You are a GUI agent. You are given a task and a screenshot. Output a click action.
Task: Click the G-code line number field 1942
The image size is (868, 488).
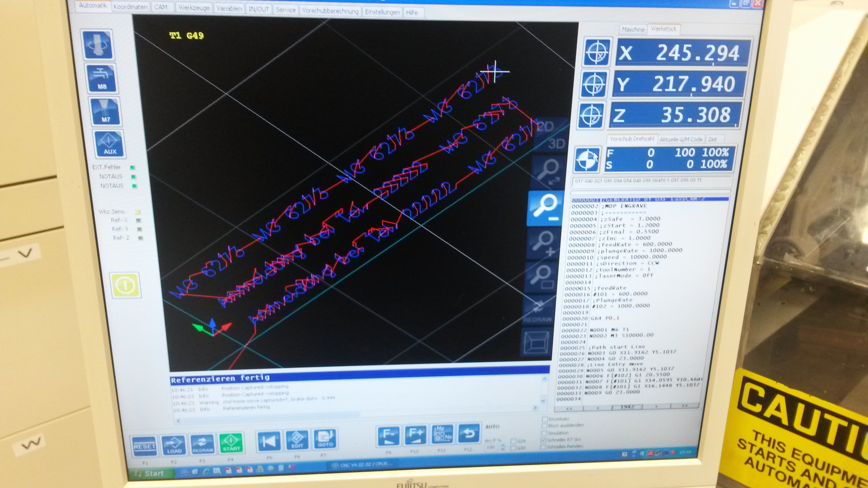tap(627, 407)
